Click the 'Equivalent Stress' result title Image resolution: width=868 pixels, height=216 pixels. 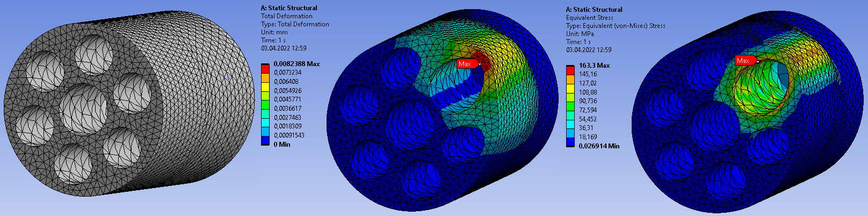[x=589, y=18]
